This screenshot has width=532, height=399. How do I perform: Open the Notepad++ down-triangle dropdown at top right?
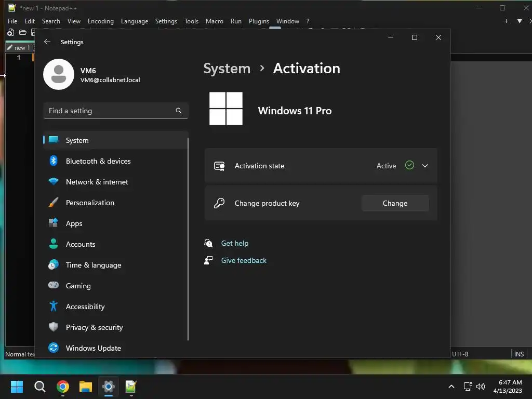pyautogui.click(x=520, y=21)
